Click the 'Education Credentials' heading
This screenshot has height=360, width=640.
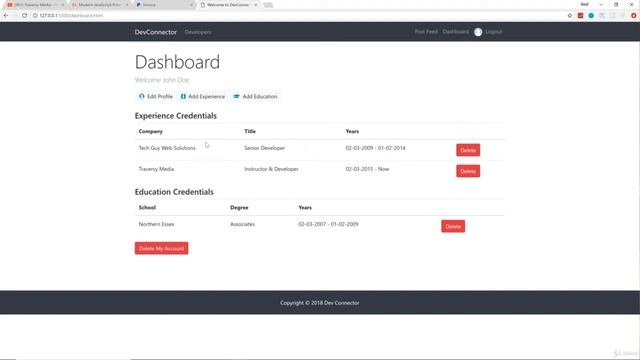pyautogui.click(x=174, y=192)
